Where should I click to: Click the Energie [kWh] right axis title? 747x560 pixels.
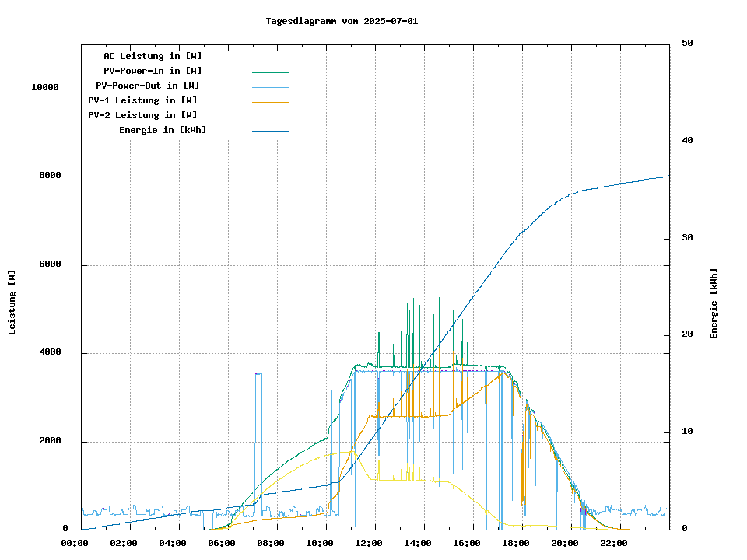point(714,303)
